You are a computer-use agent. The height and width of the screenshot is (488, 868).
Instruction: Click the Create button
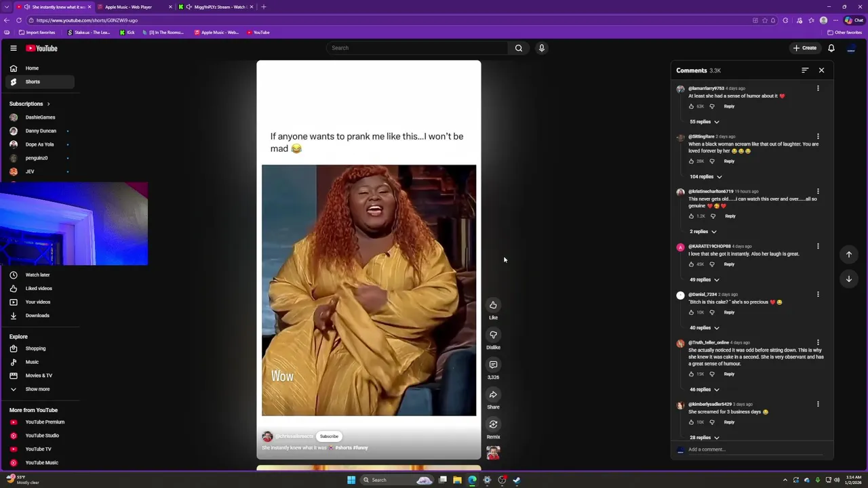[x=805, y=48]
